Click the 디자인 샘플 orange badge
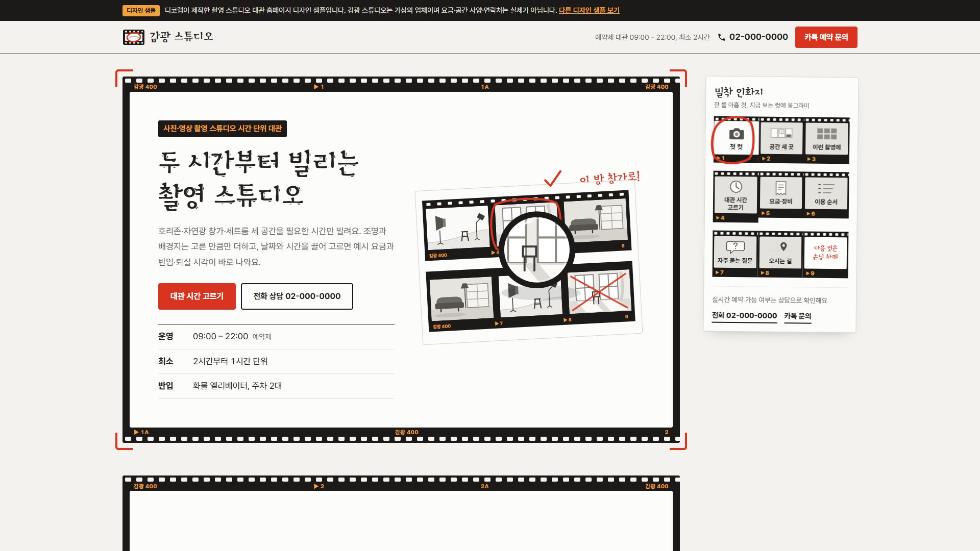The width and height of the screenshot is (980, 551). pos(141,10)
